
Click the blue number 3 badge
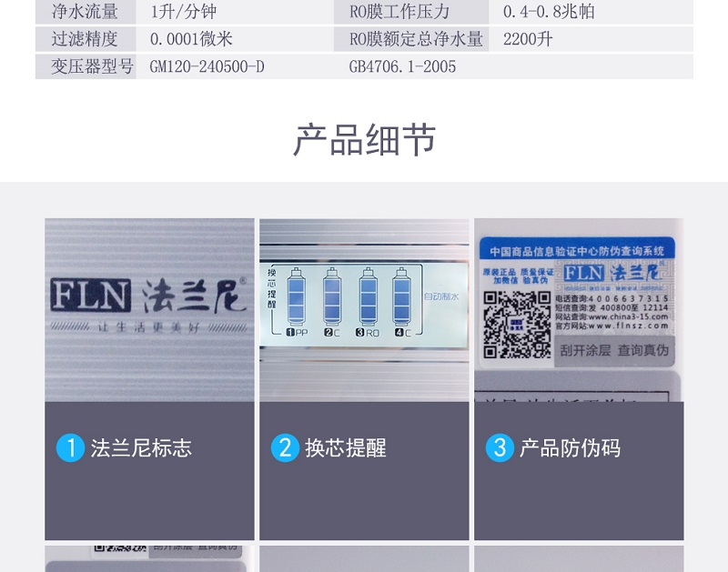[500, 447]
